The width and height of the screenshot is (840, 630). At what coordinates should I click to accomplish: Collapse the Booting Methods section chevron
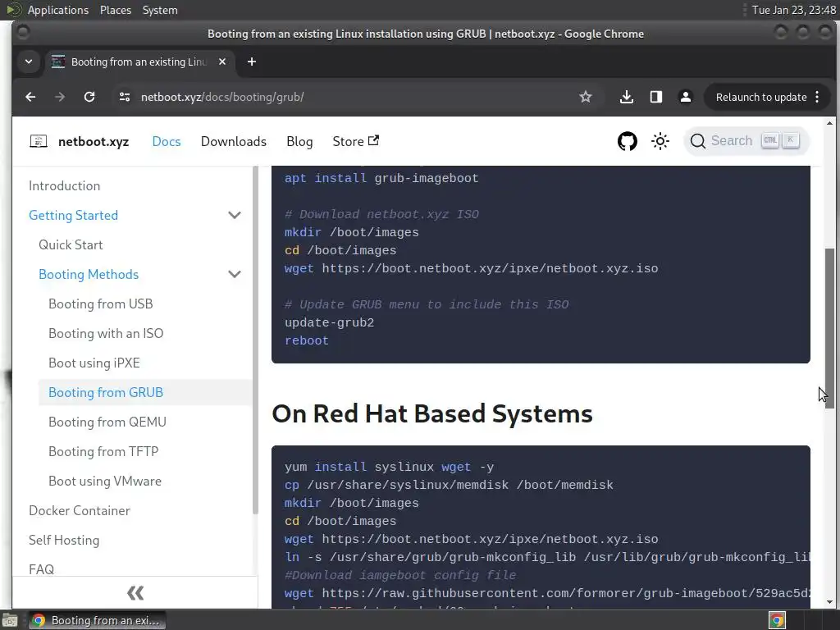235,274
